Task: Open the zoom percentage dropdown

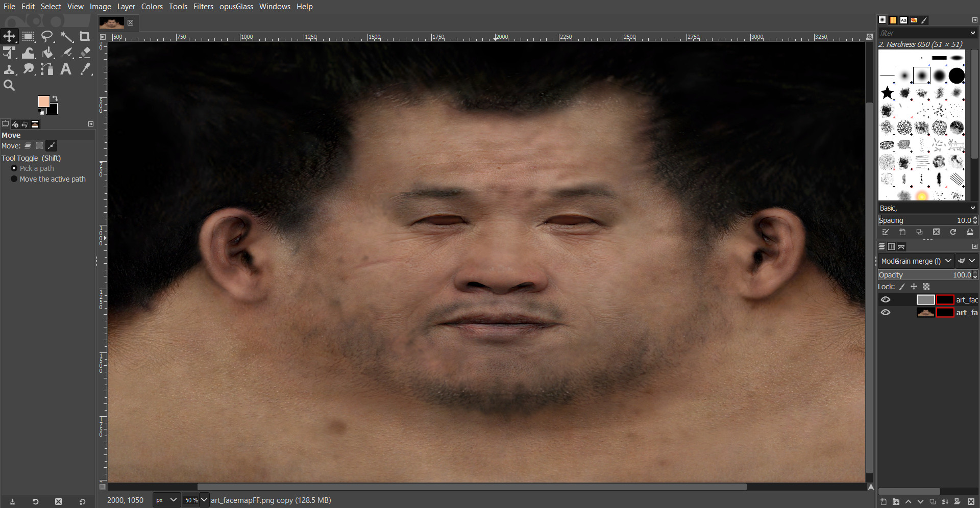Action: point(195,500)
